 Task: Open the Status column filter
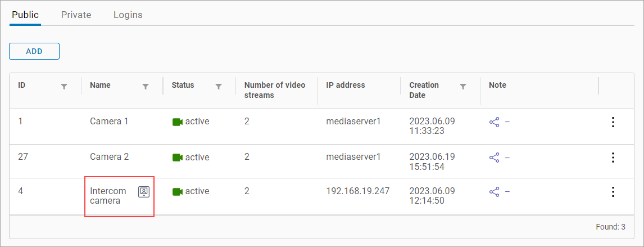[219, 87]
